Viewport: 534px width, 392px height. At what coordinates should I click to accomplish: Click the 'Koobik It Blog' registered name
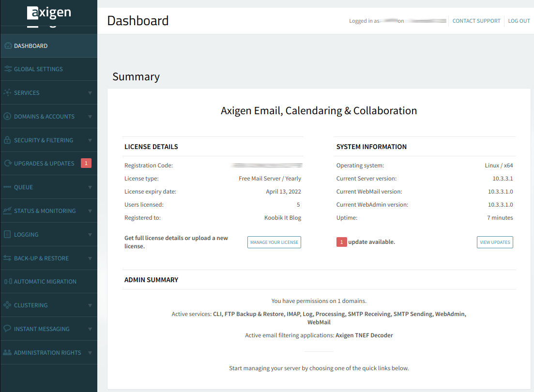(283, 218)
